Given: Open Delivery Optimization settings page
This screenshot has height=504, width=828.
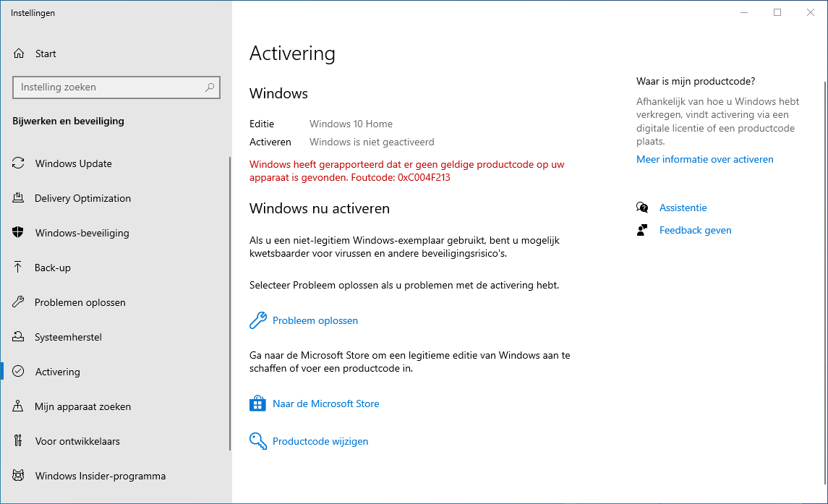Looking at the screenshot, I should 82,198.
